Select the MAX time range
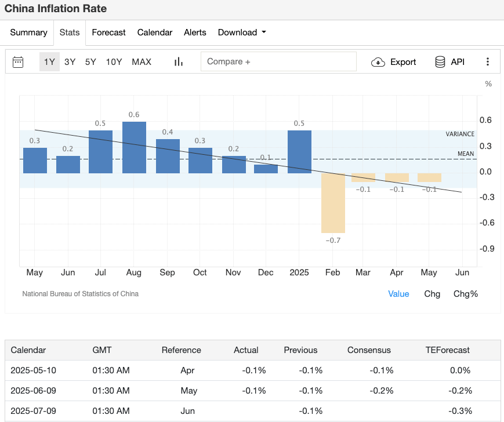 [x=141, y=61]
